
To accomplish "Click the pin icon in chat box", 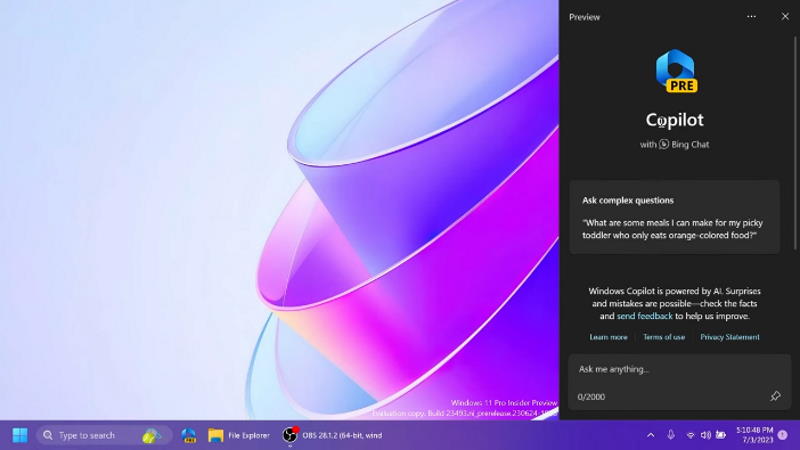I will coord(775,396).
